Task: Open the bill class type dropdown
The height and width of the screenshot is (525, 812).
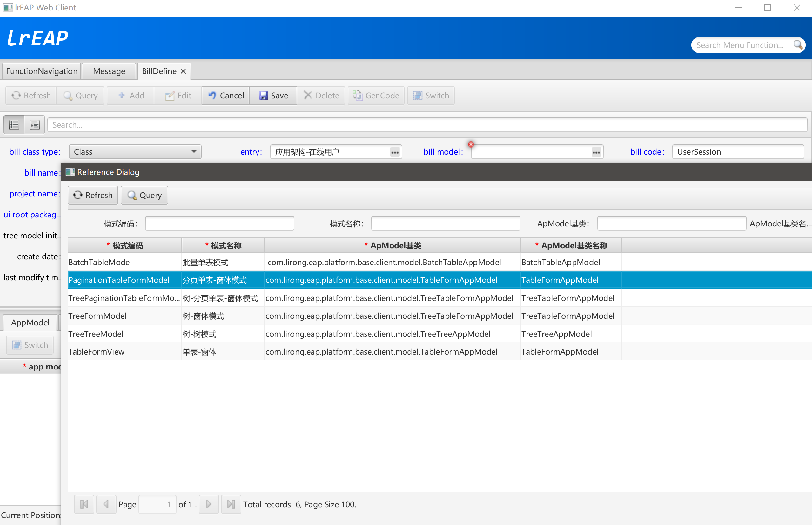Action: (135, 152)
